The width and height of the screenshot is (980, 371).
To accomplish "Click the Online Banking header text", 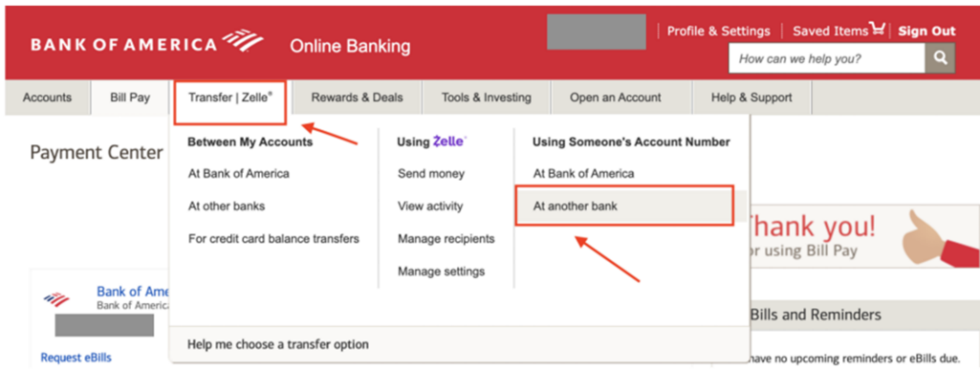I will 350,46.
